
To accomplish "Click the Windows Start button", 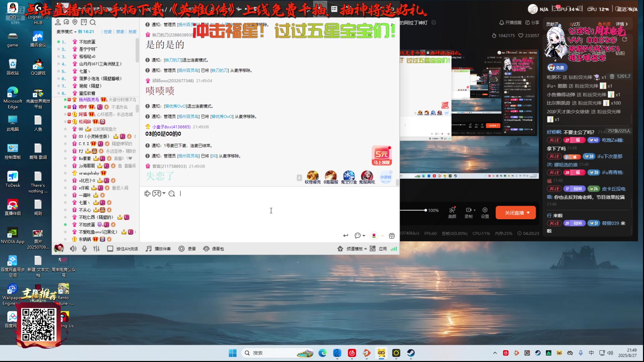I will [232, 353].
